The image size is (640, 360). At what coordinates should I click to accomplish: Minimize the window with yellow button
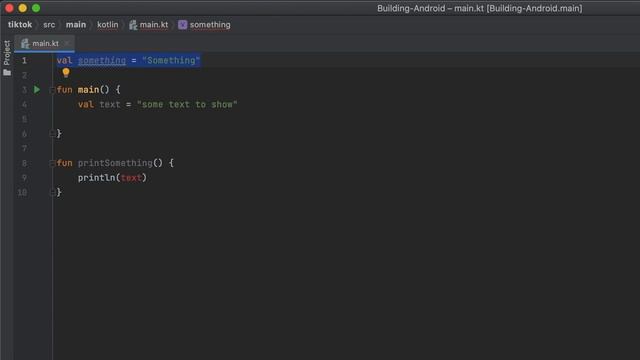pyautogui.click(x=23, y=8)
